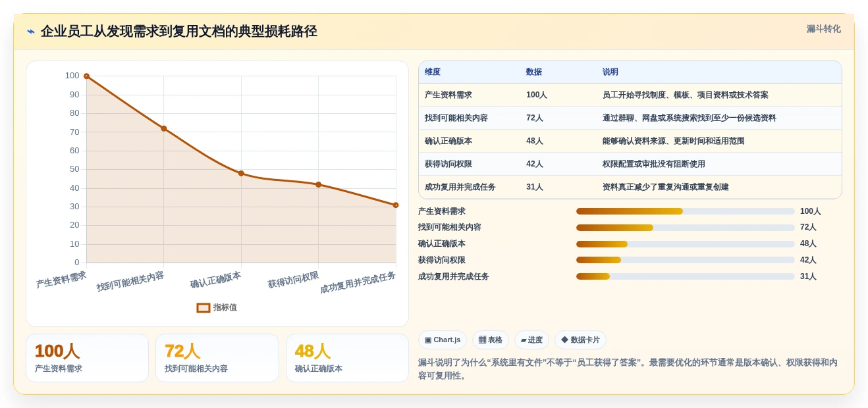Viewport: 868px width, 408px height.
Task: Open the 48人 确认正确版本 stat card
Action: click(x=347, y=358)
